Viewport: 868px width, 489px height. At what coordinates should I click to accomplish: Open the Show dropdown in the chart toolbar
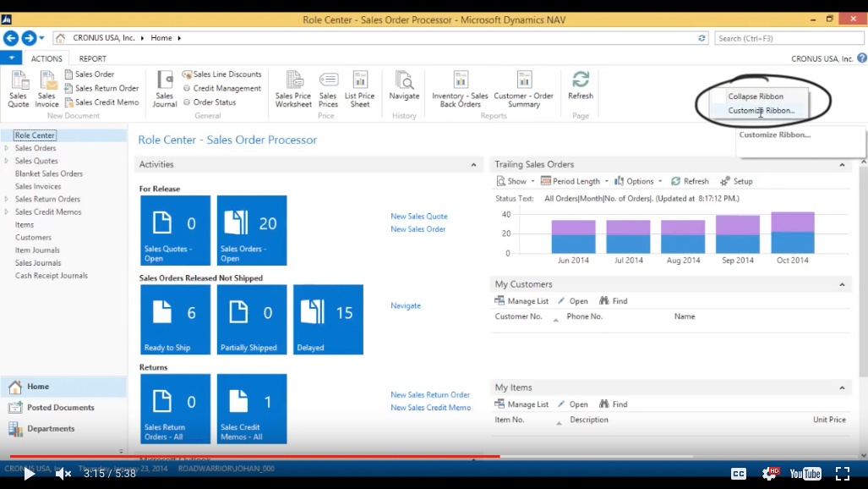[516, 181]
